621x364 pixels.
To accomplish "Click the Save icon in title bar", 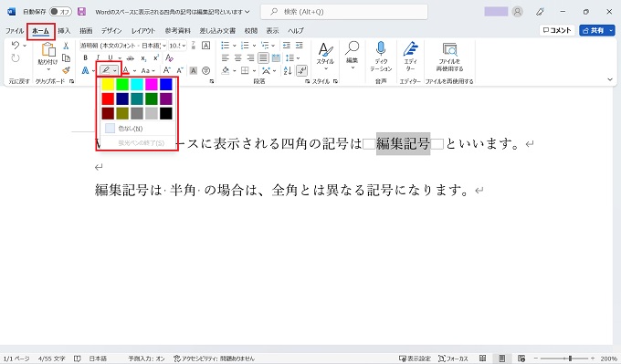I will (x=81, y=12).
